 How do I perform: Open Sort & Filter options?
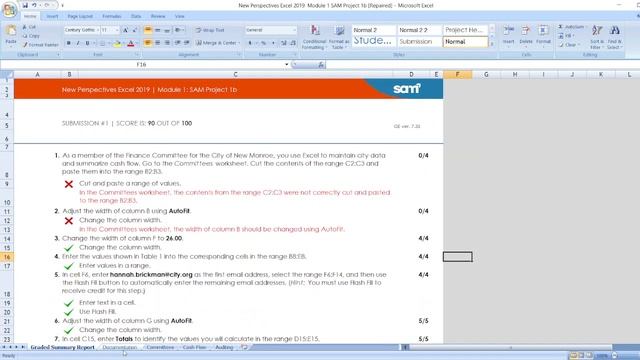(597, 37)
